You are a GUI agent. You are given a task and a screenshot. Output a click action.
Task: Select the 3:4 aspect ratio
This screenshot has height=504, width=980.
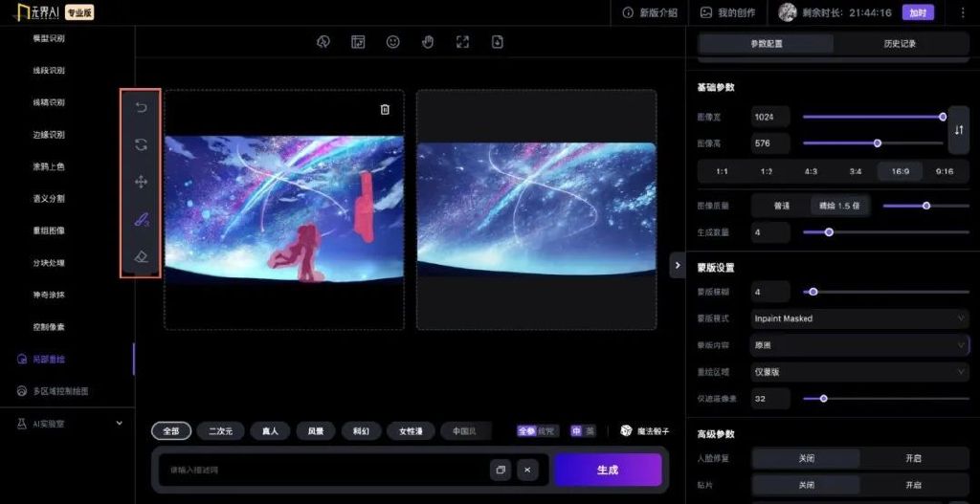point(856,171)
